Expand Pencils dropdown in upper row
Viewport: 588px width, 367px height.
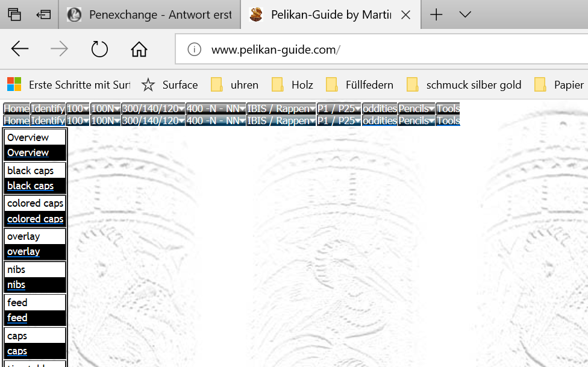tap(416, 108)
